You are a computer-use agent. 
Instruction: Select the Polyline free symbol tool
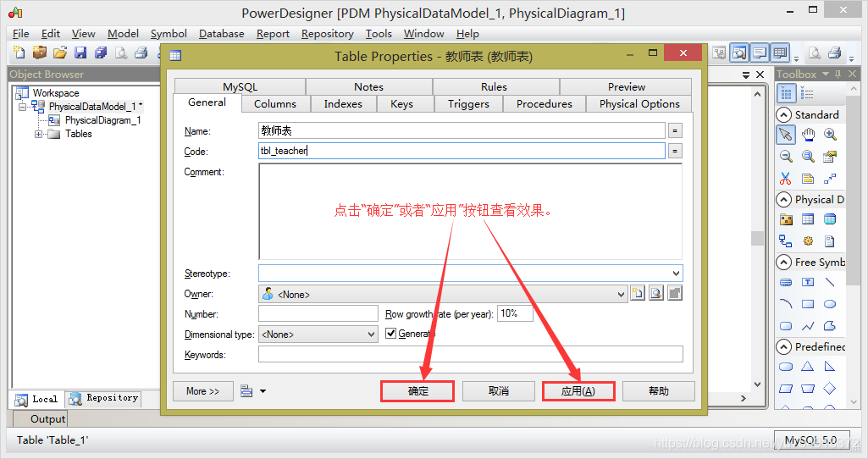808,326
